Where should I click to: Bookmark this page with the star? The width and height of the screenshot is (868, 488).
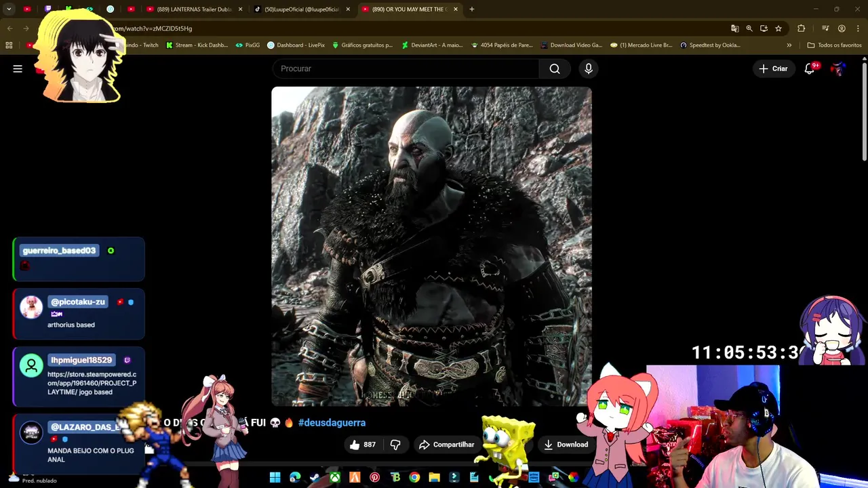coord(778,28)
